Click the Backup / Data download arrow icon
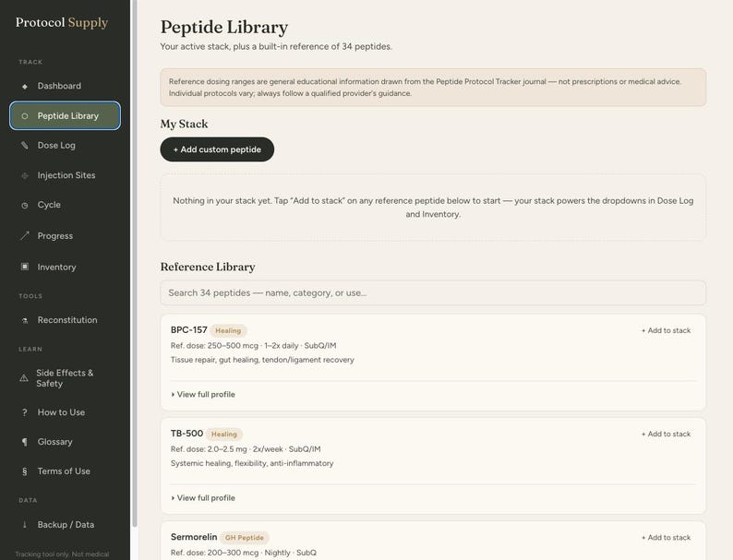 pos(25,525)
